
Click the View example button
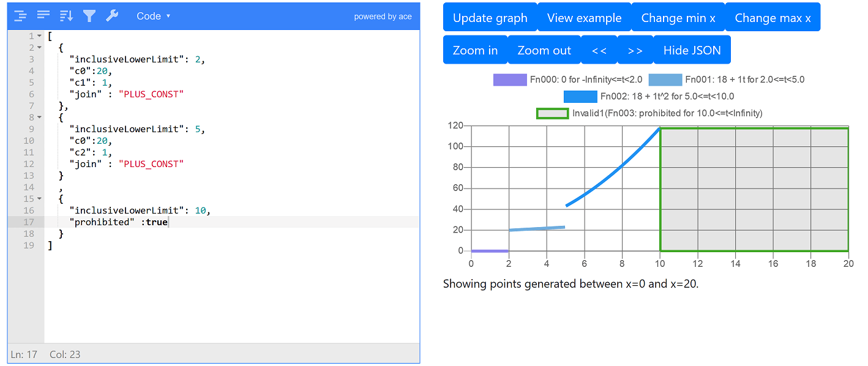(x=584, y=18)
